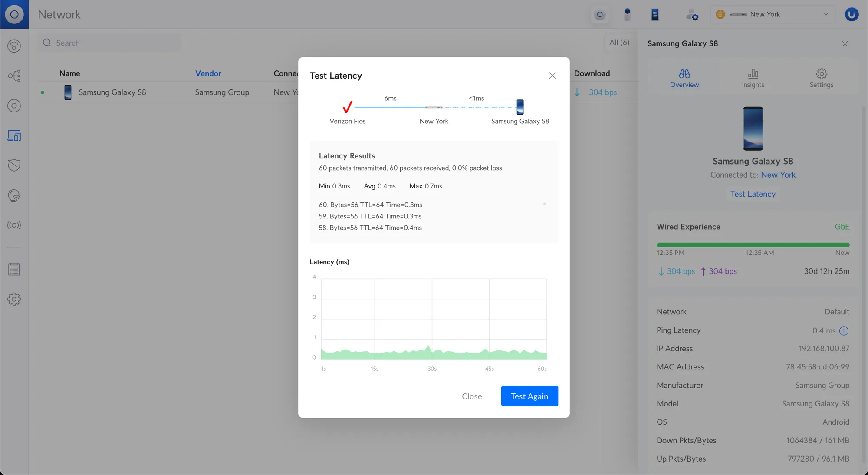Click the Wired Experience green timeline bar
The image size is (868, 475).
pos(753,245)
